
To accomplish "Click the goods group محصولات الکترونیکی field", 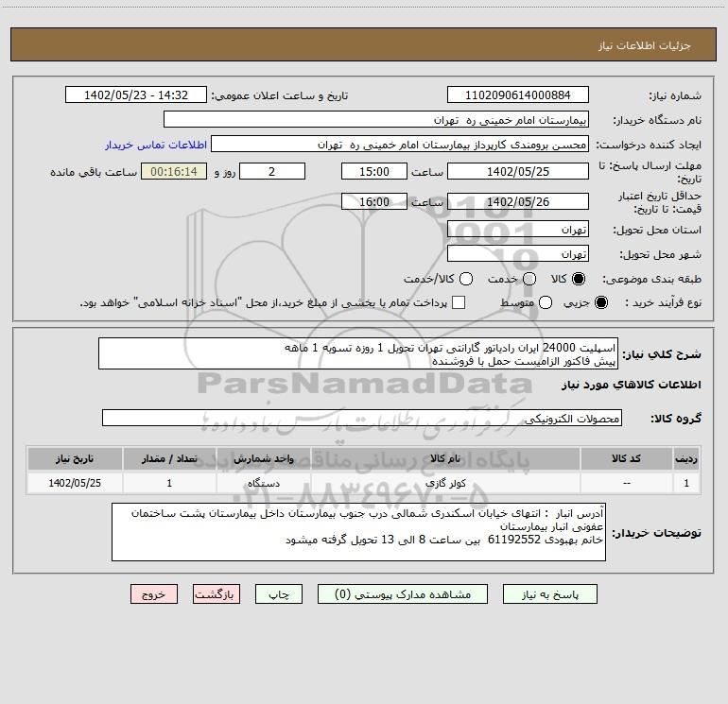I will pos(362,418).
